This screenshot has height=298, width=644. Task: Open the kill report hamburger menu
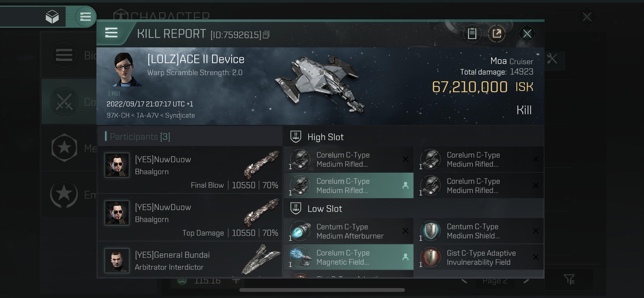click(111, 33)
